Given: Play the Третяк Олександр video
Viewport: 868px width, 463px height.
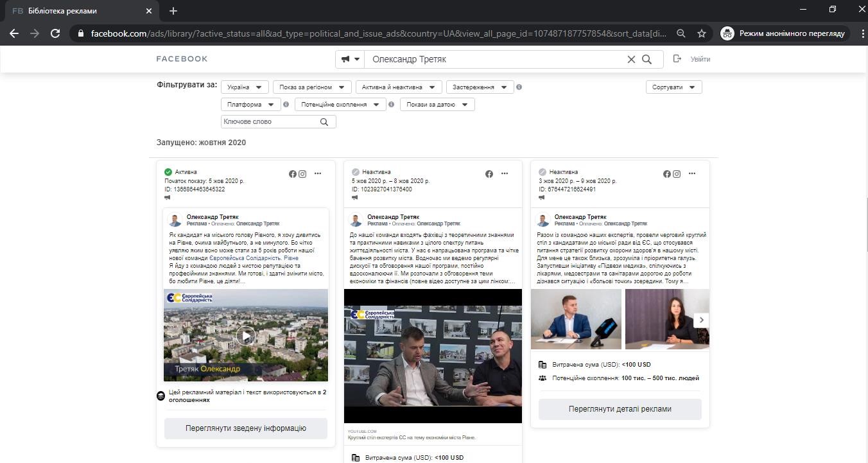Looking at the screenshot, I should pyautogui.click(x=245, y=336).
